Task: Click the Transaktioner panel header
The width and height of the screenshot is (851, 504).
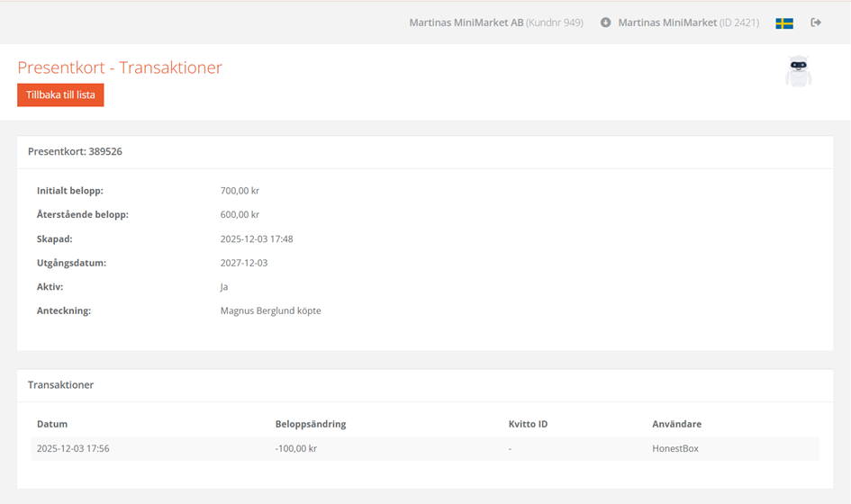Action: click(60, 385)
